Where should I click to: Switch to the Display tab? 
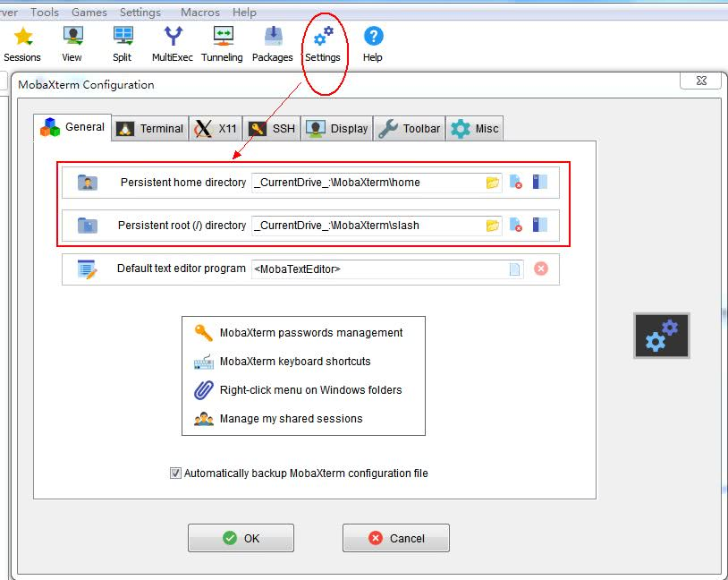point(337,128)
